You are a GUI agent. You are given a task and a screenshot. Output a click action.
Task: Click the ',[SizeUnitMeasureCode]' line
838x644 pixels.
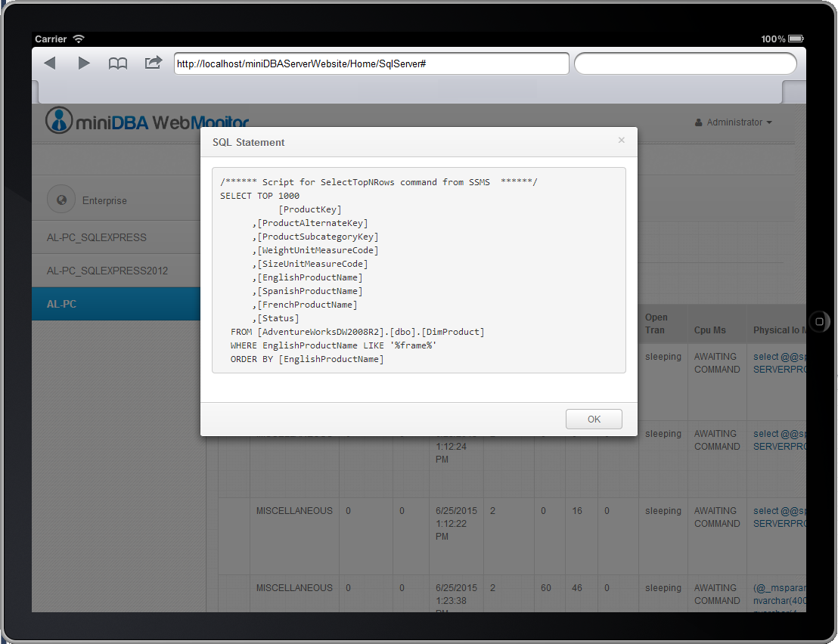[x=310, y=264]
